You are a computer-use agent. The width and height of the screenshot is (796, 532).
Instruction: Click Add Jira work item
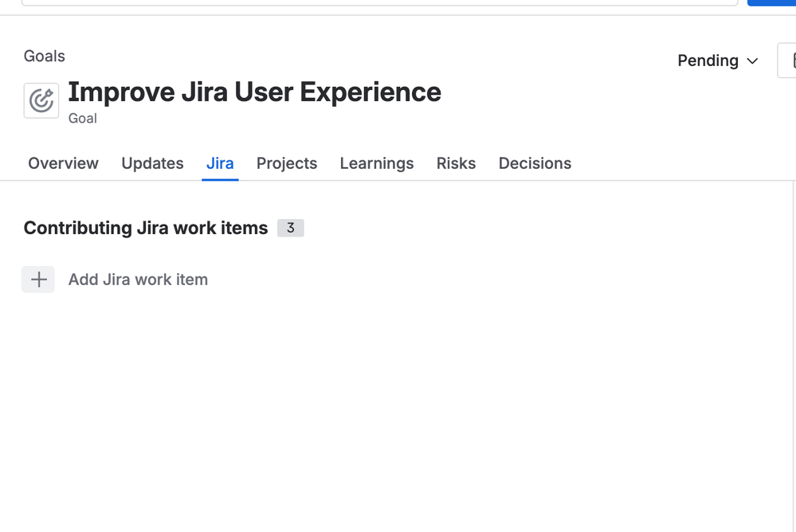tap(138, 280)
